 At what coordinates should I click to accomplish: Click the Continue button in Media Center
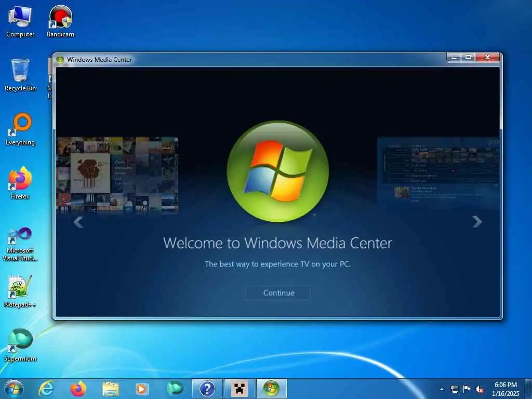[277, 293]
